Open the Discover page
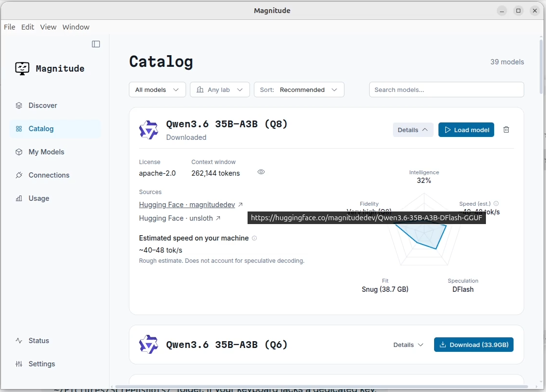546x392 pixels. pyautogui.click(x=55, y=106)
